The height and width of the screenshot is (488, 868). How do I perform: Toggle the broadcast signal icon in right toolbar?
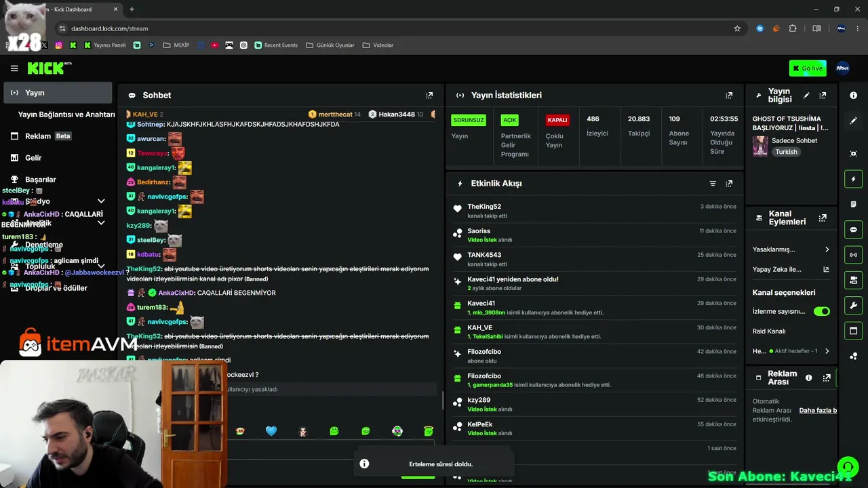pyautogui.click(x=854, y=255)
